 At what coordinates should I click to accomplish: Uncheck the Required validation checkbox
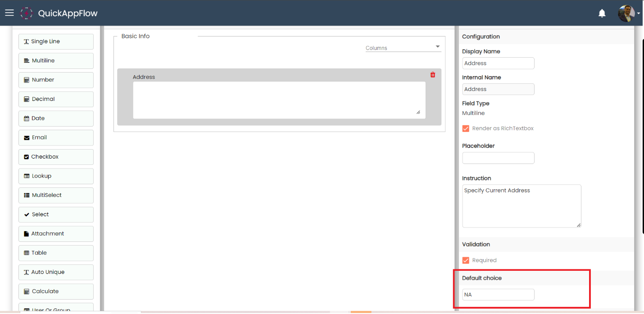coord(466,260)
